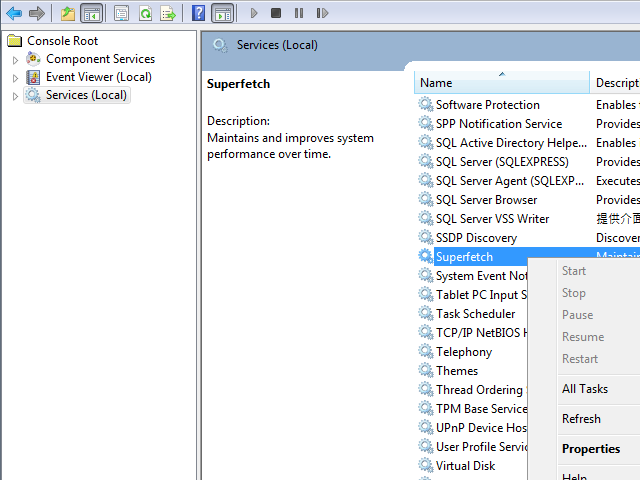Select SQL Server Agent (SQLEXPRESS) row
Viewport: 640px width, 480px height.
510,181
